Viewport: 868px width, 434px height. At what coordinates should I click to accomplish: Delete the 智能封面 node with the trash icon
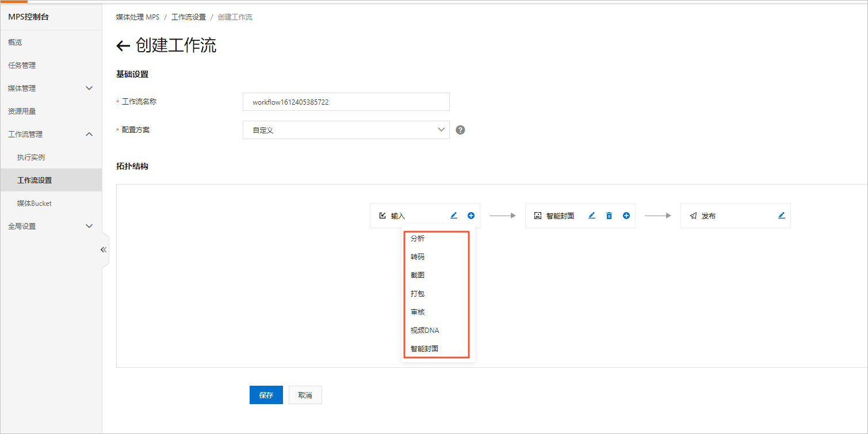(x=609, y=216)
